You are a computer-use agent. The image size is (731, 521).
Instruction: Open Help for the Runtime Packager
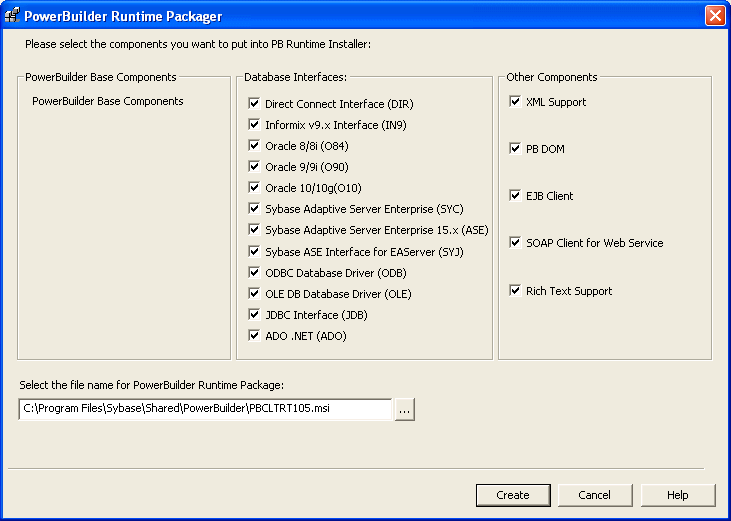pyautogui.click(x=677, y=495)
